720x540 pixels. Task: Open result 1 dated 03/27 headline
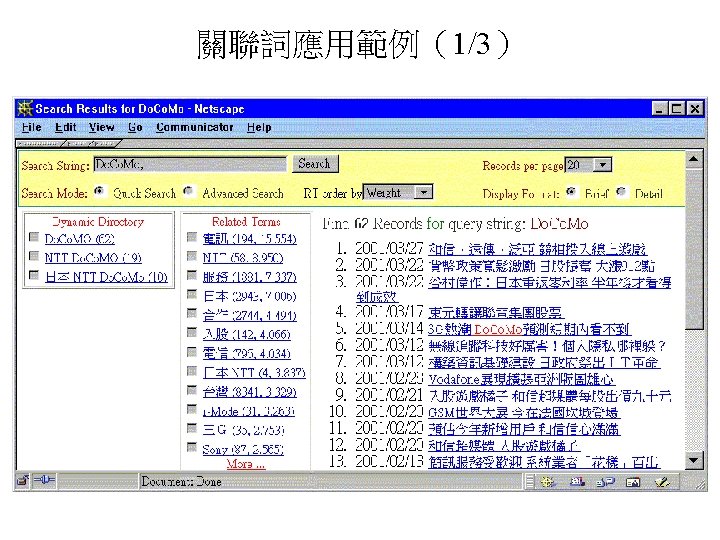point(537,249)
